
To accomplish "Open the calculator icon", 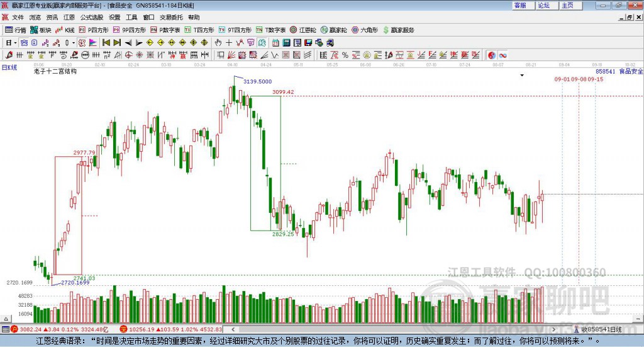I will tap(286, 43).
